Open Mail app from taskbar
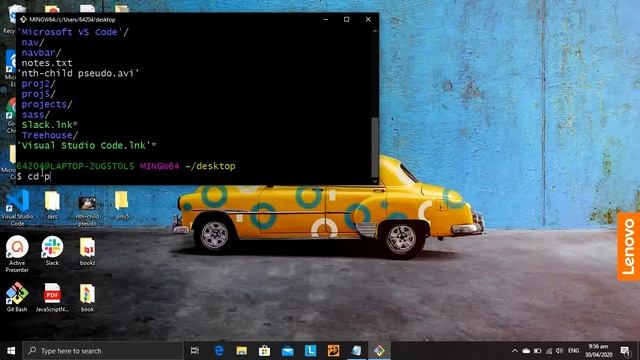The width and height of the screenshot is (640, 360). [x=287, y=351]
